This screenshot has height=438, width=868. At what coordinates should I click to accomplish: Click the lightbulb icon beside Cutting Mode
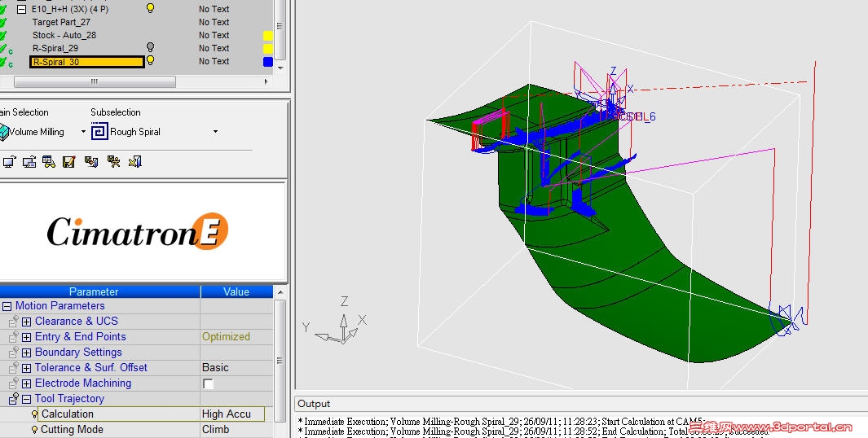[x=35, y=429]
